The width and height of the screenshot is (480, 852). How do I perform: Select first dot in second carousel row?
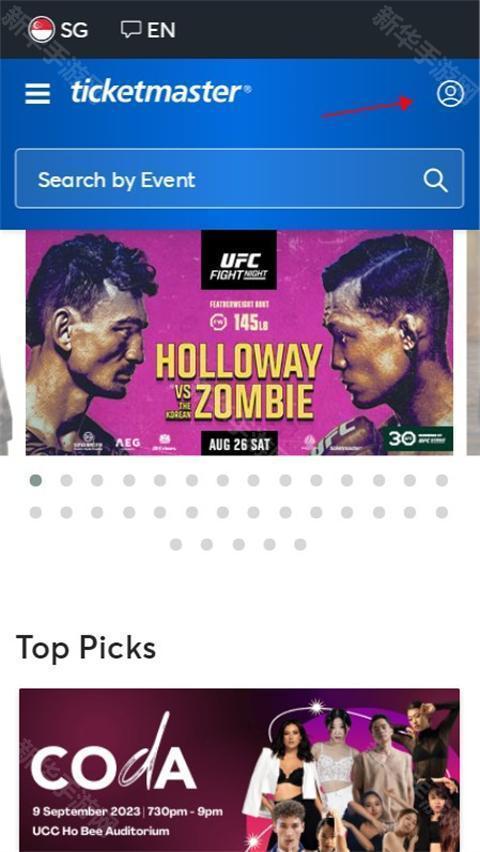click(x=36, y=512)
